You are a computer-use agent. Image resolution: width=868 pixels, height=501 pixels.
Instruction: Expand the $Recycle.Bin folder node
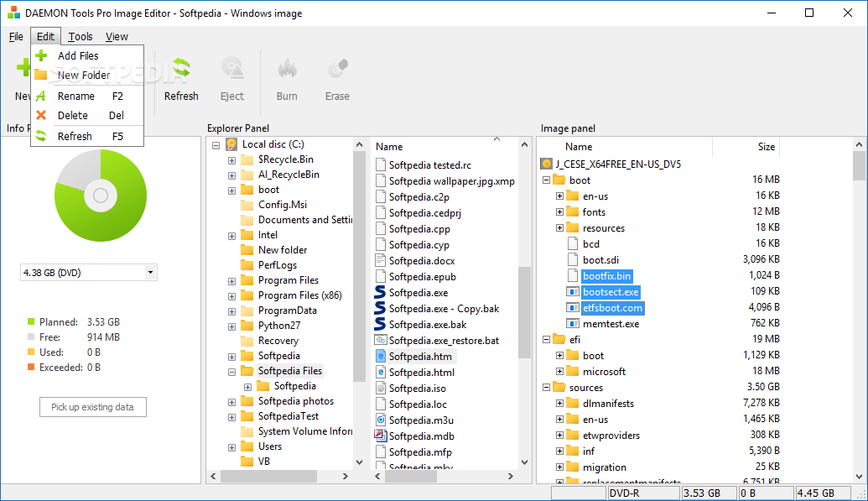click(232, 161)
